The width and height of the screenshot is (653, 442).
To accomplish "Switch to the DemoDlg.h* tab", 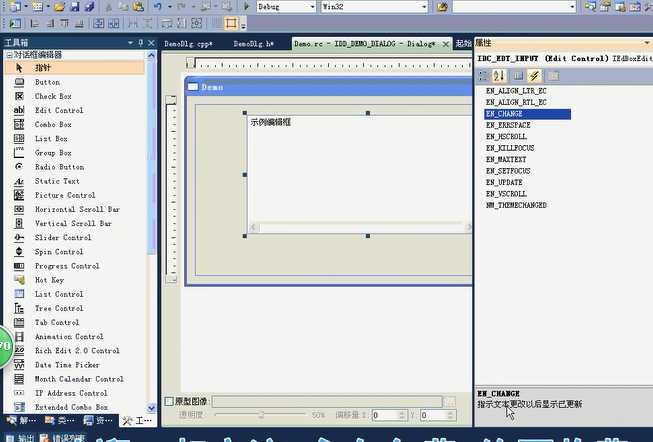I will point(254,44).
